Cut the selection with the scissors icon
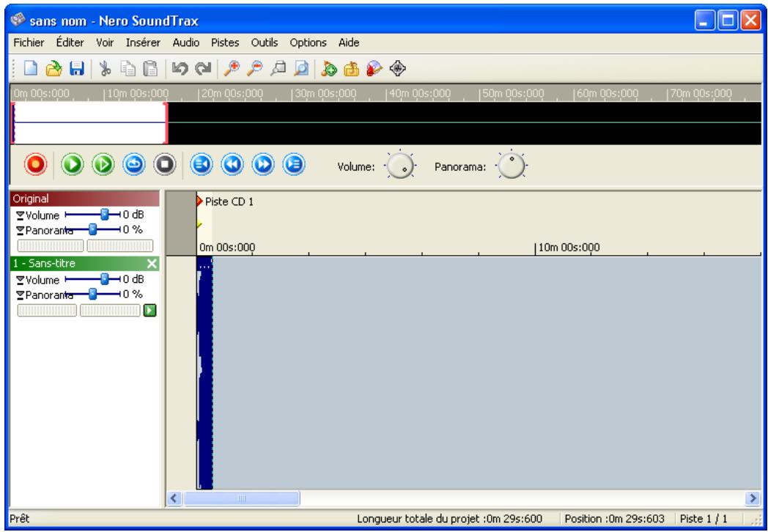Image resolution: width=768 pixels, height=532 pixels. pyautogui.click(x=104, y=68)
